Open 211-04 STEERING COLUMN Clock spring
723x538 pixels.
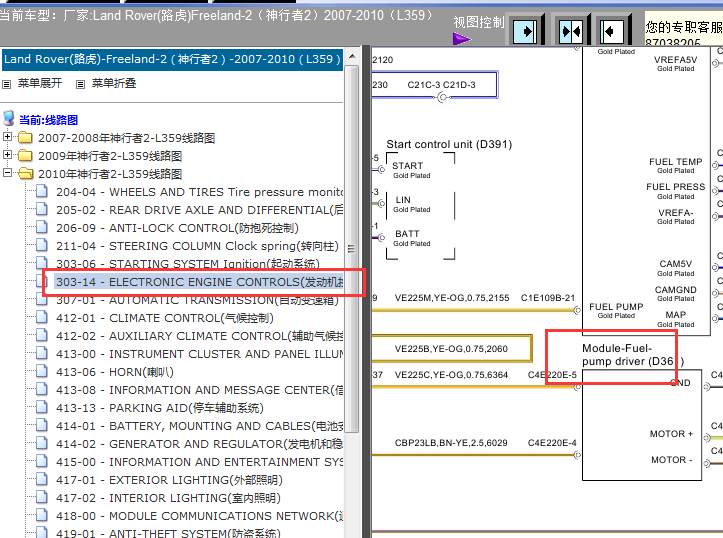[x=197, y=246]
